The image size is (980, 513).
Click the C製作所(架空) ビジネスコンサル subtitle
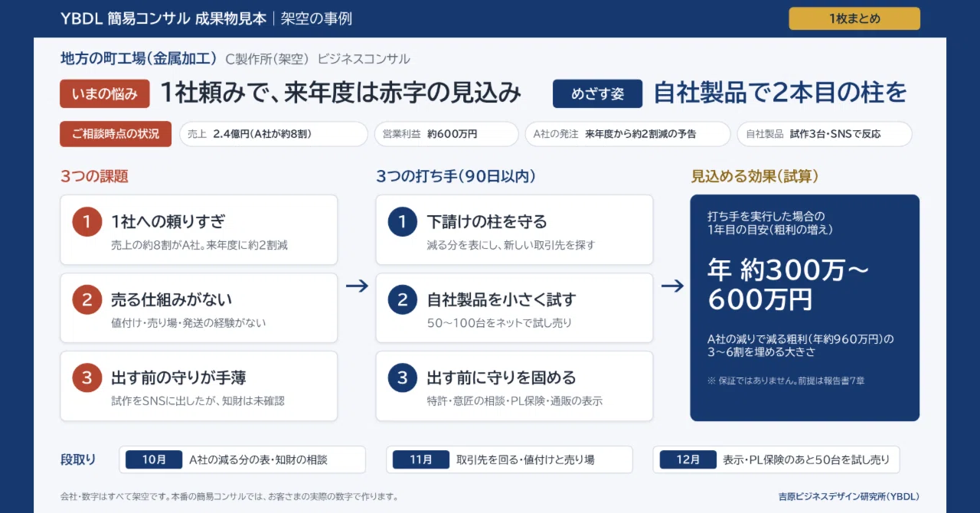point(318,59)
